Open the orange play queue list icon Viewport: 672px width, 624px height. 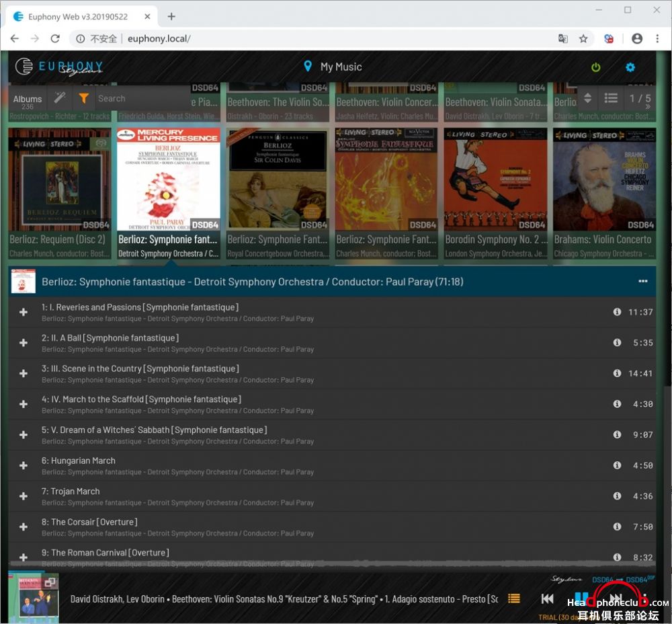tap(514, 598)
